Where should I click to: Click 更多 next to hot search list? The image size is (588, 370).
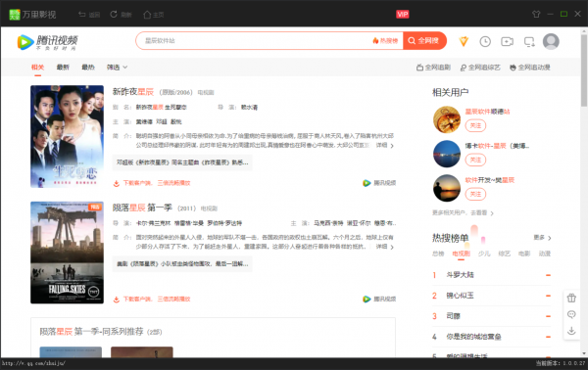coord(542,238)
